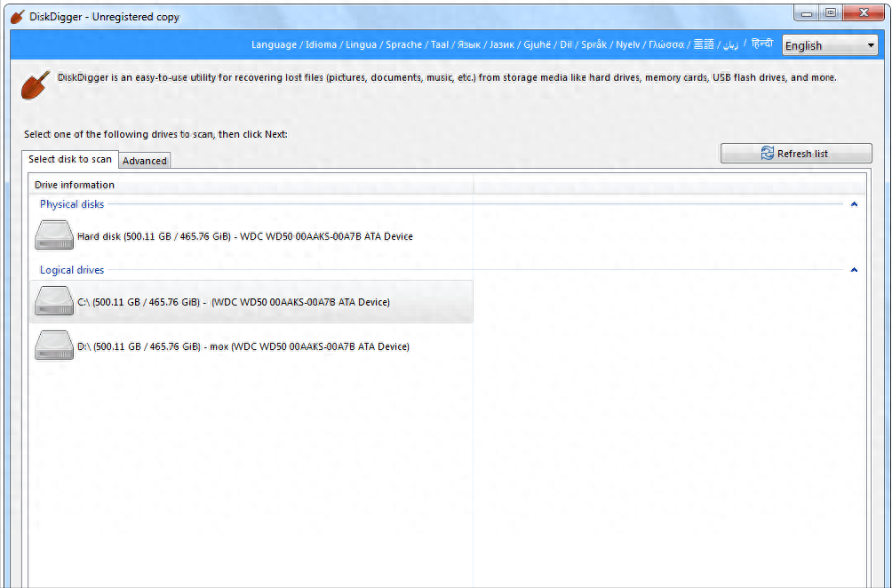This screenshot has width=892, height=588.
Task: Select the D:\ mox drive entry text
Action: coord(243,346)
